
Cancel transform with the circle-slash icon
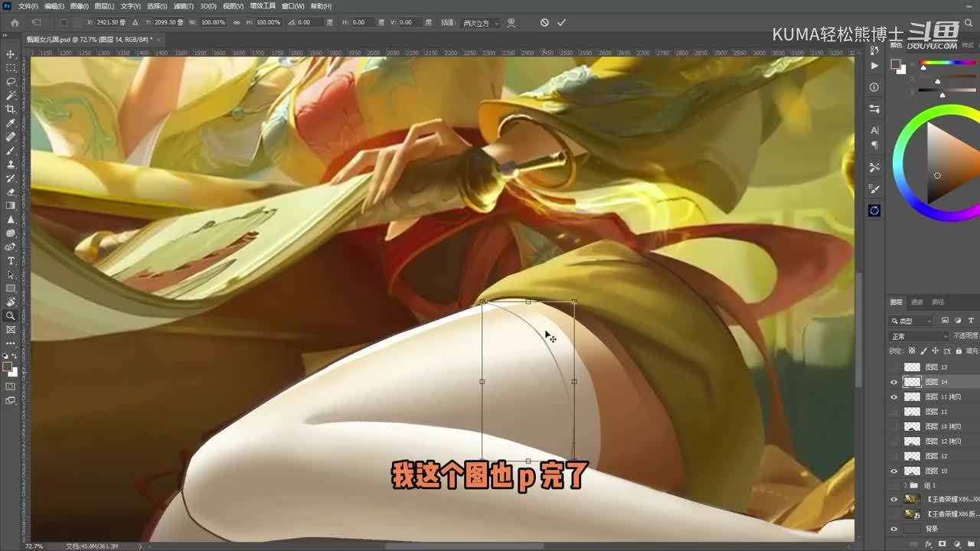[x=544, y=23]
